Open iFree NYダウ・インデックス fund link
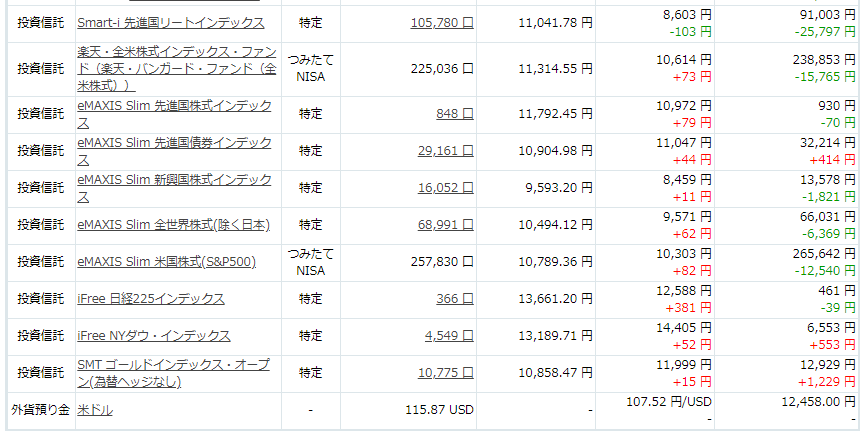The image size is (866, 435). [154, 336]
